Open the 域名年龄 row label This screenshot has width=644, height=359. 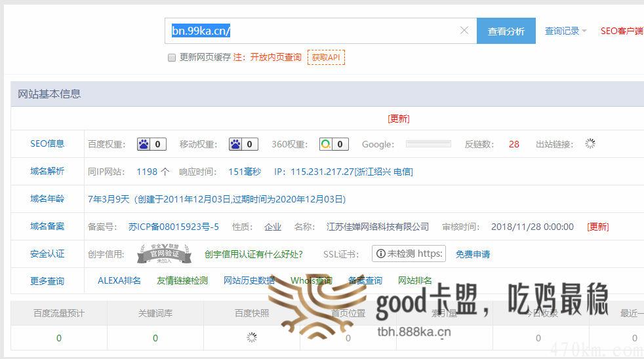point(47,198)
